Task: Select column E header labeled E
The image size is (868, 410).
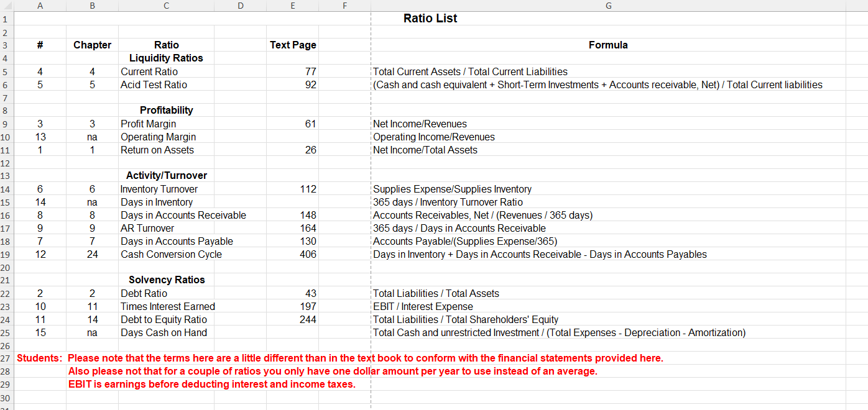Action: [x=292, y=6]
